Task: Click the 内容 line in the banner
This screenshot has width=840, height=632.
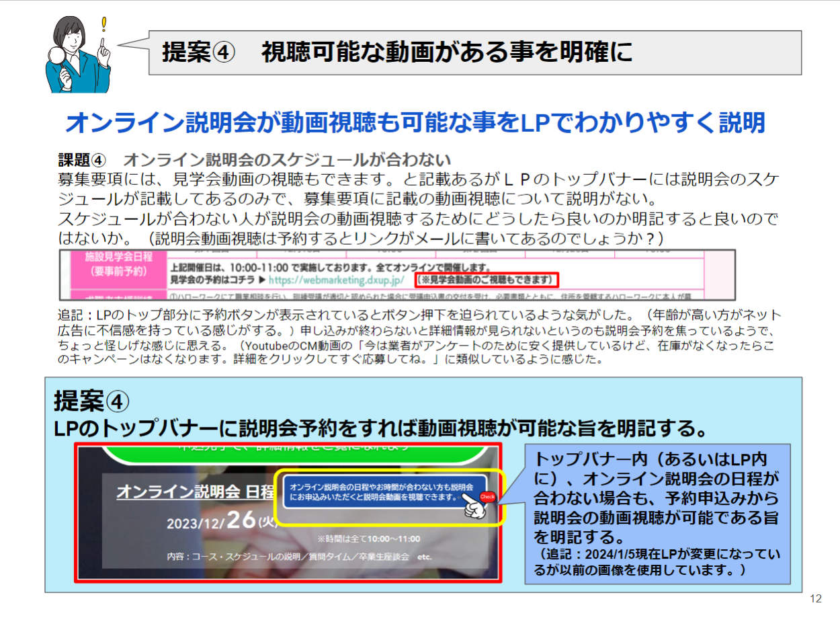Action: (x=299, y=557)
